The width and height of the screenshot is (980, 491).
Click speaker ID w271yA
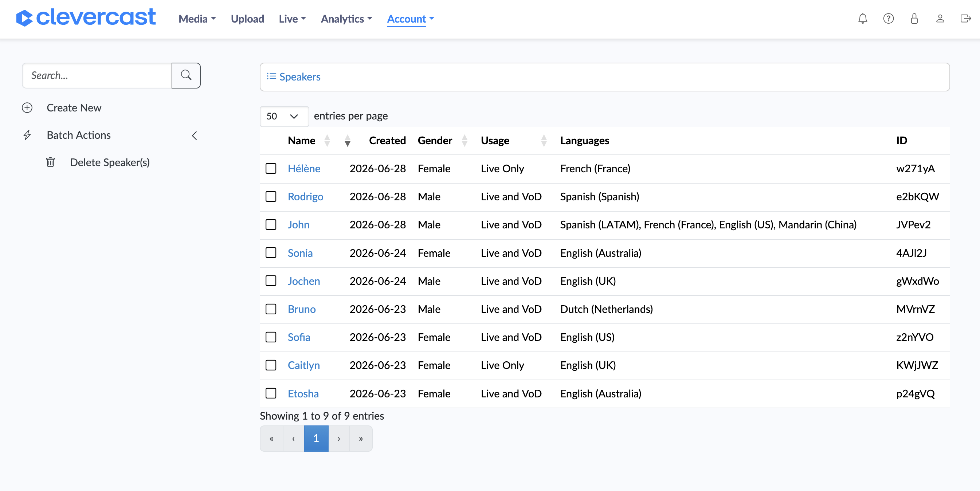[x=915, y=169]
